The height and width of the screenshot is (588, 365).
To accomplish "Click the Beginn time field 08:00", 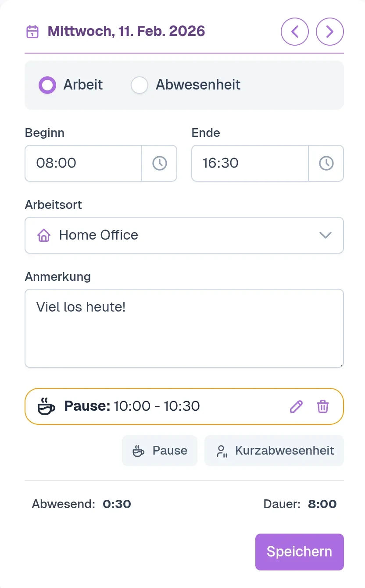I will 83,163.
